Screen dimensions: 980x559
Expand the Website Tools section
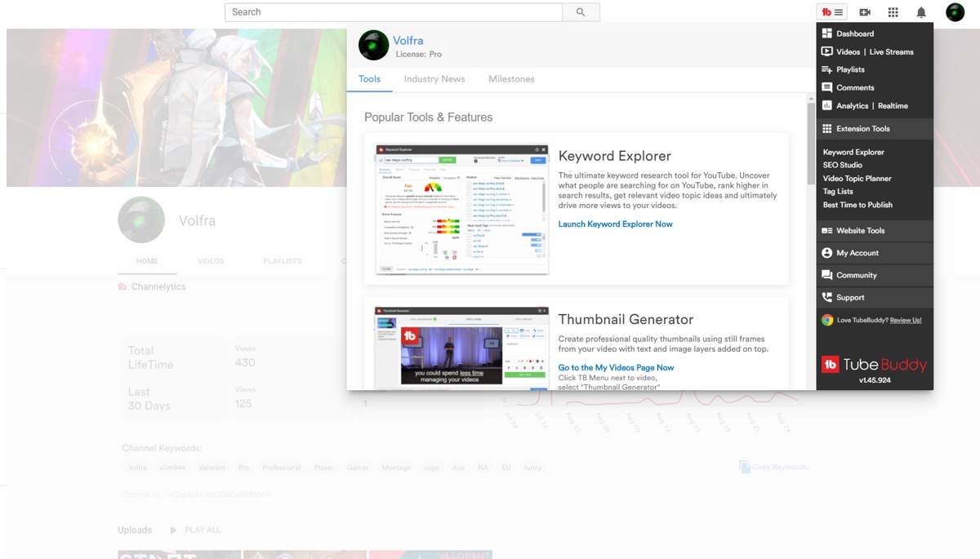[x=860, y=231]
